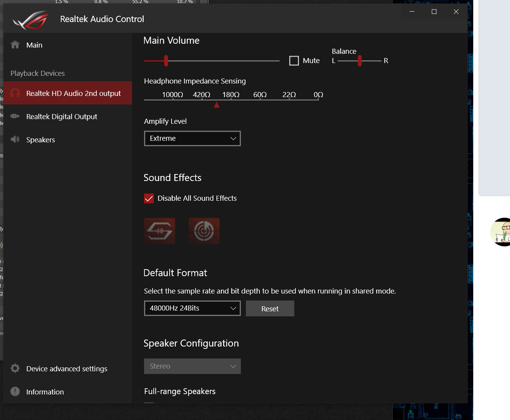Image resolution: width=510 pixels, height=420 pixels.
Task: Toggle the Mute checkbox
Action: [294, 61]
